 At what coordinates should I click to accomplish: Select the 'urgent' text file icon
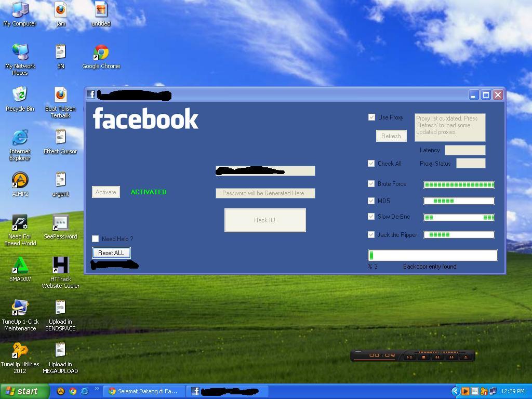coord(60,184)
